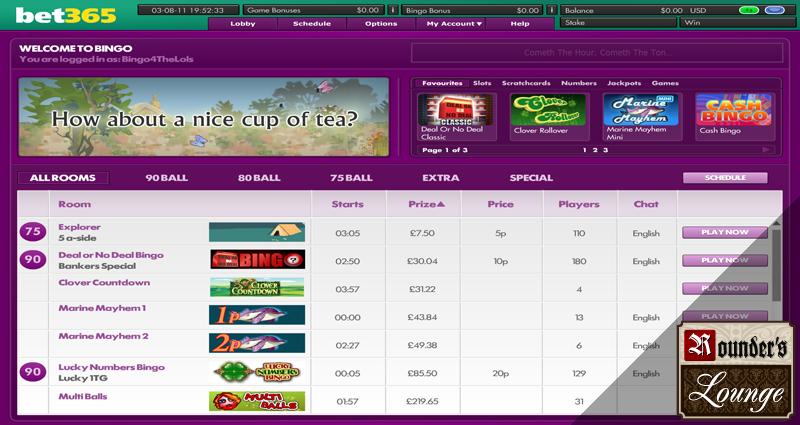800x425 pixels.
Task: Click the bet365 logo
Action: (66, 15)
